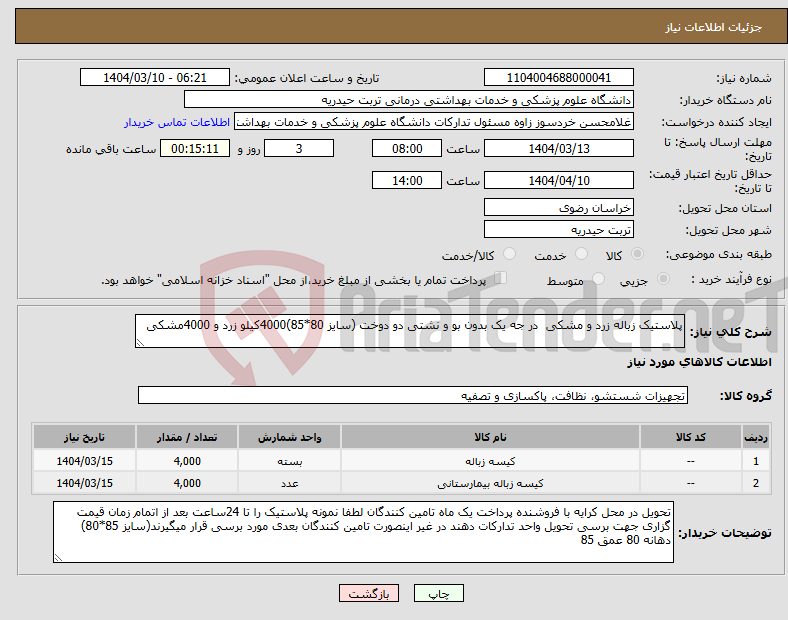Image resolution: width=788 pixels, height=620 pixels.
Task: Click quantity 4,000 in کیسه زباله بیمارستانی row
Action: [x=187, y=483]
